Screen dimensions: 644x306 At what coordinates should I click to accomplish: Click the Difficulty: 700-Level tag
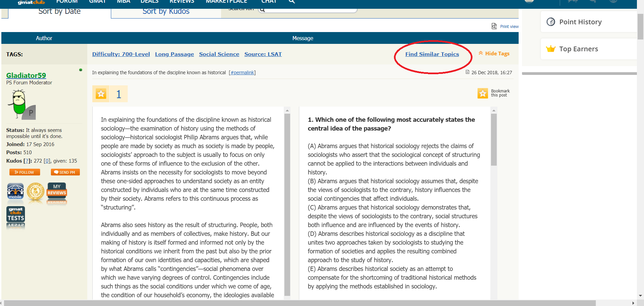[121, 54]
